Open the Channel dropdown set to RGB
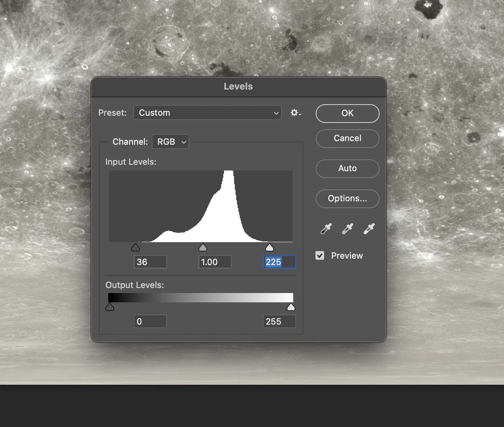Screen dimensions: 504x427 [x=171, y=141]
